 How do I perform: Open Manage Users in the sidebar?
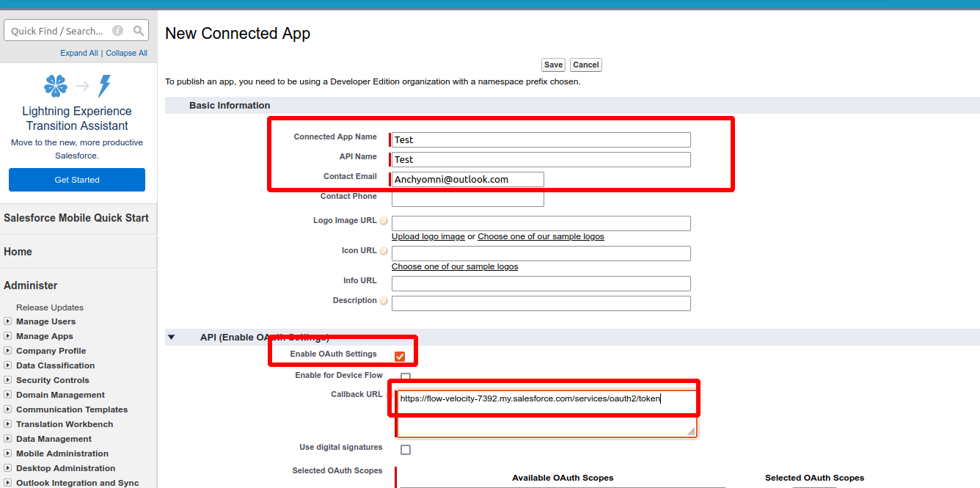pyautogui.click(x=45, y=321)
